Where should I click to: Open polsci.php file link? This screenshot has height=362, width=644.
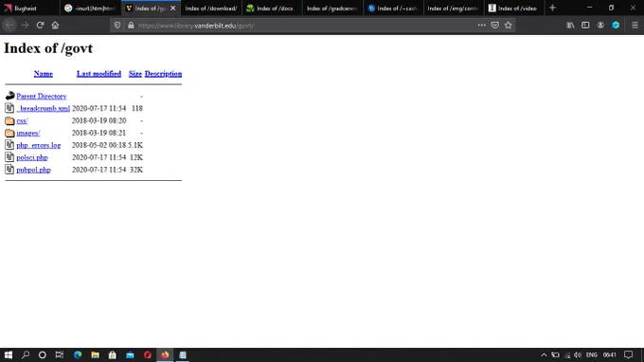pyautogui.click(x=32, y=158)
